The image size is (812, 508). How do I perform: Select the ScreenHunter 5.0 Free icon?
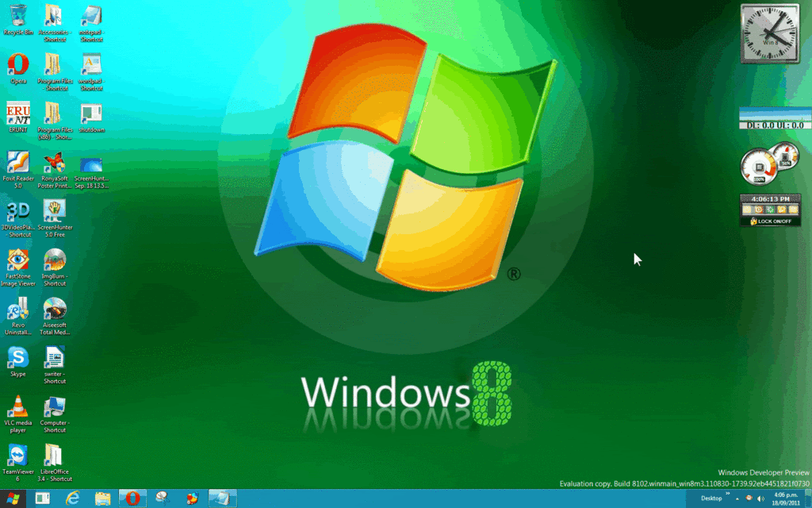55,218
